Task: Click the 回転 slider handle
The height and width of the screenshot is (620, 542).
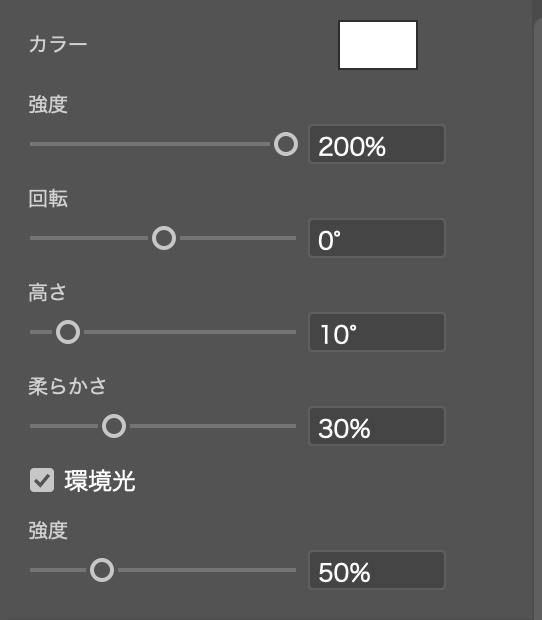Action: coord(164,238)
